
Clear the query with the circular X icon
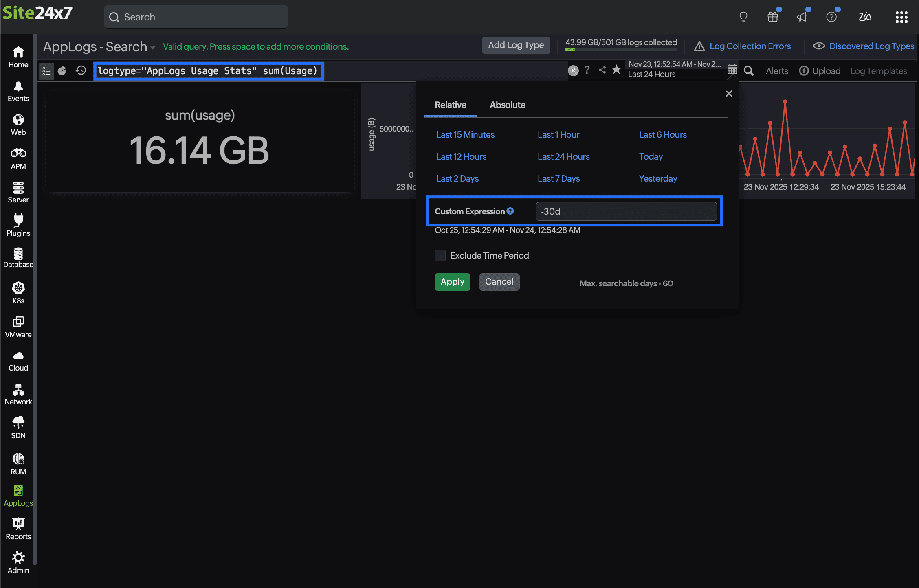tap(573, 70)
